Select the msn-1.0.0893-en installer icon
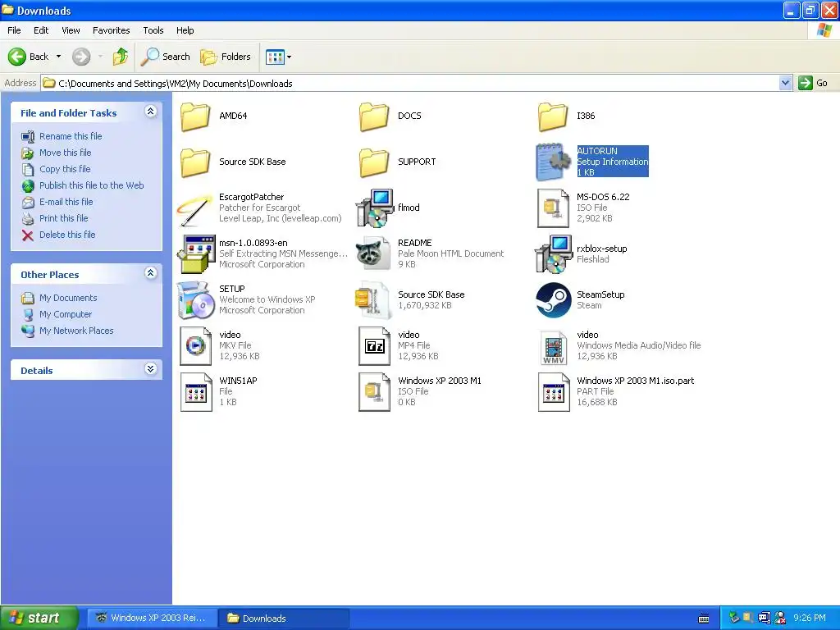The width and height of the screenshot is (840, 630). click(195, 254)
